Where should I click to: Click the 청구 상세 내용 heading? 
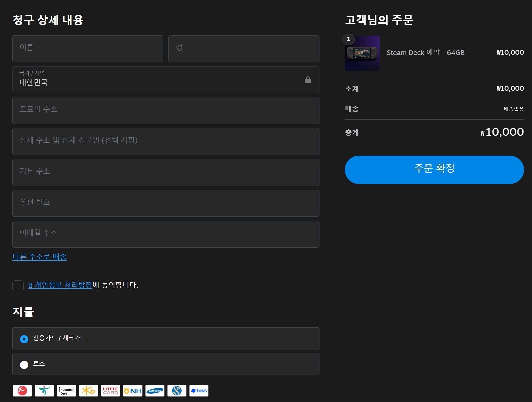click(48, 20)
